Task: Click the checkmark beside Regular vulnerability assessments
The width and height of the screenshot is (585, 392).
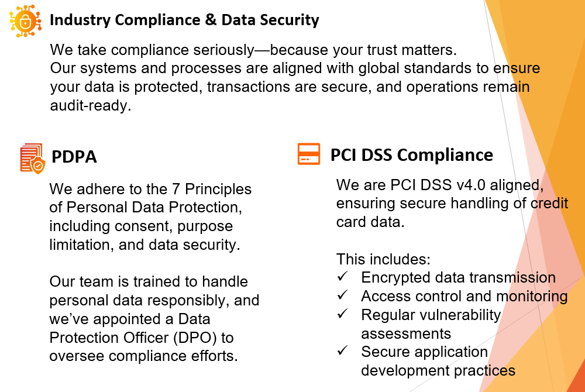Action: coord(342,314)
